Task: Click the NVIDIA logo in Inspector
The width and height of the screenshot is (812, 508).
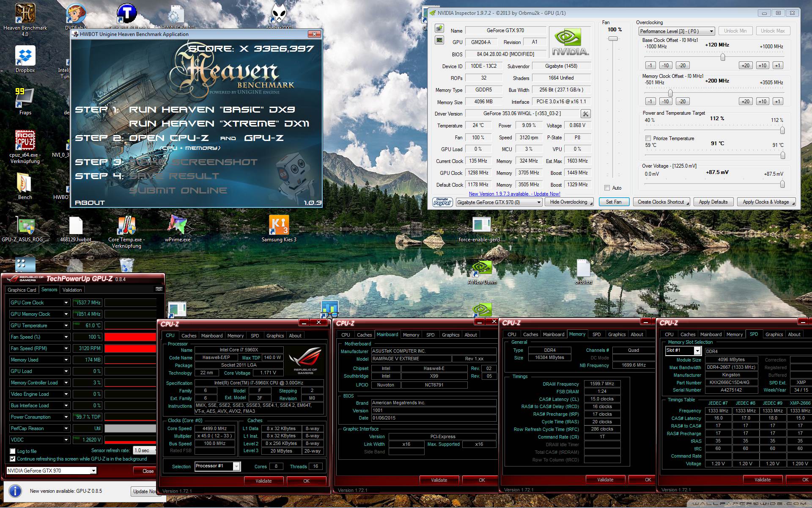Action: pyautogui.click(x=570, y=42)
